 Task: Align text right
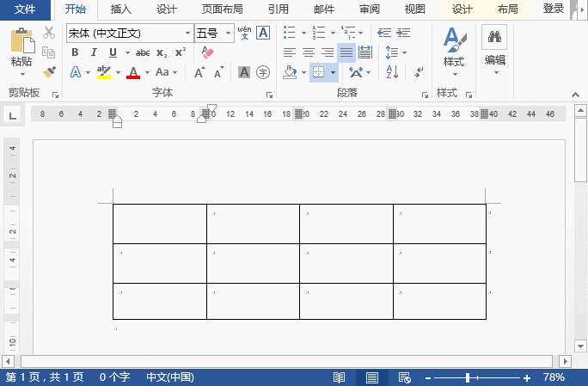328,52
